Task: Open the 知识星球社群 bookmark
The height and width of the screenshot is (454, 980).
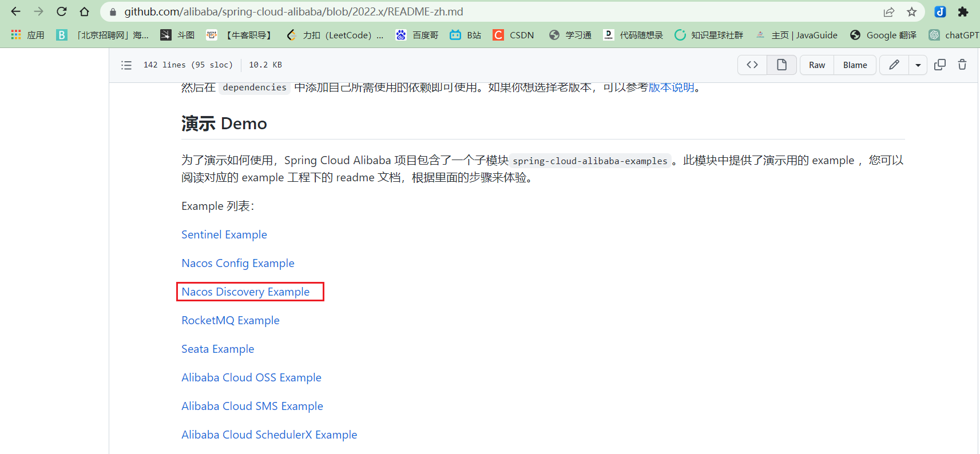Action: pyautogui.click(x=709, y=35)
